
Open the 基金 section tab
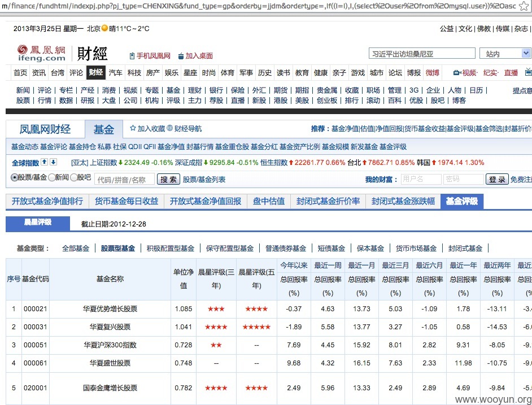103,129
